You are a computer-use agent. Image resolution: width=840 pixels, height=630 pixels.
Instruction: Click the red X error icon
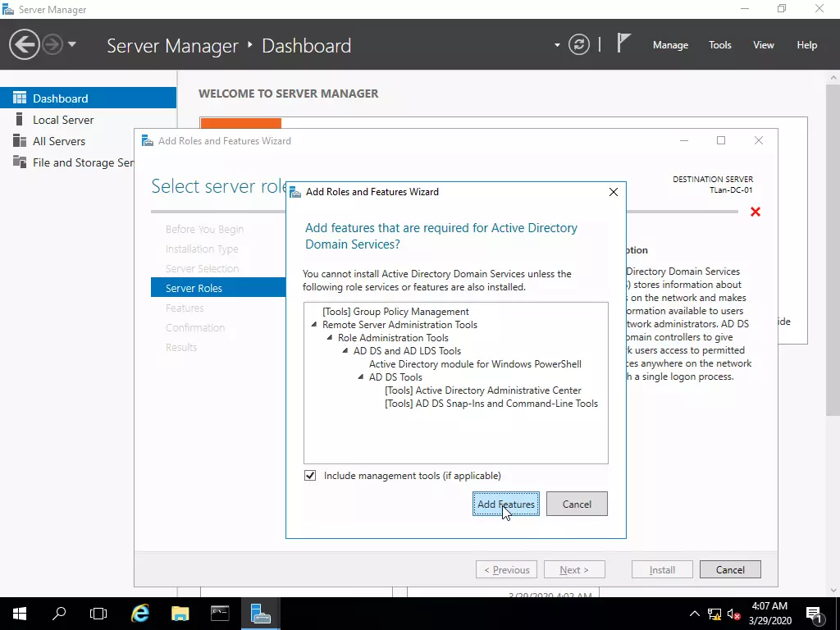(756, 212)
